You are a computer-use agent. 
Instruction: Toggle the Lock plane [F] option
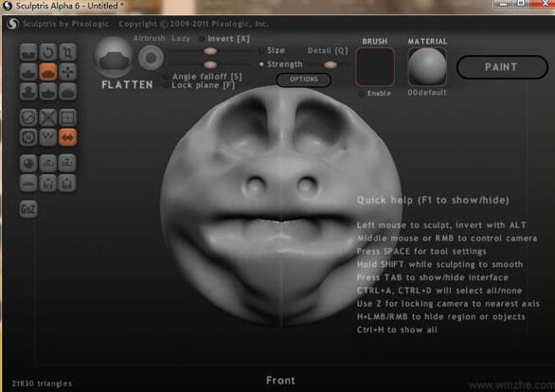pyautogui.click(x=166, y=85)
